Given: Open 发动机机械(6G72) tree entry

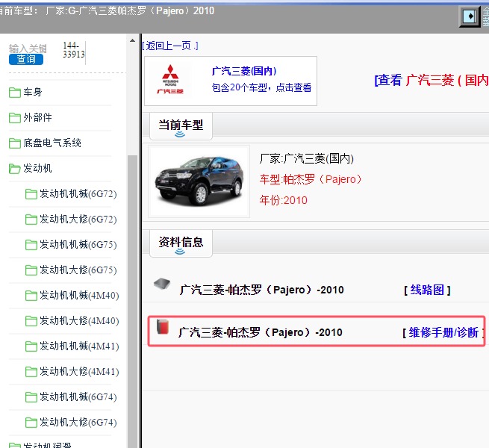Looking at the screenshot, I should tap(78, 193).
